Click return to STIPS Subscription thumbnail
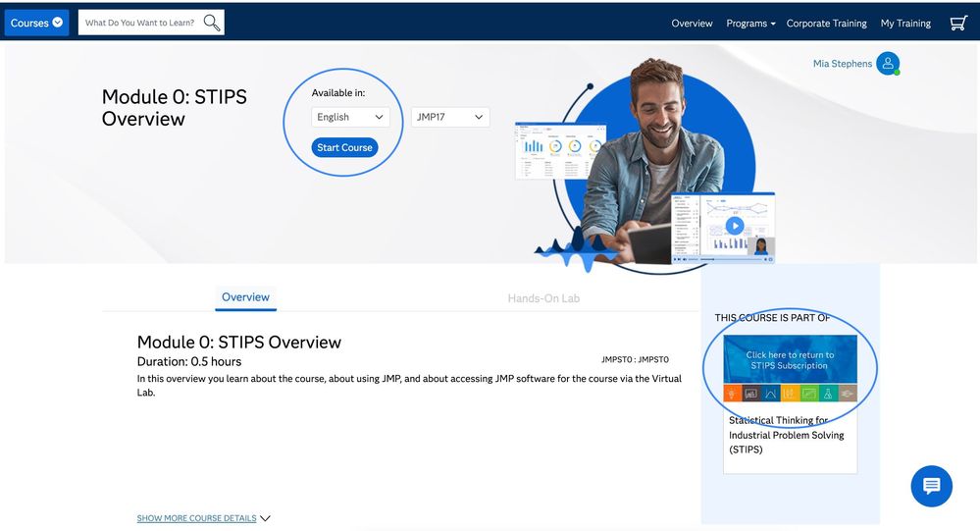 pos(790,368)
